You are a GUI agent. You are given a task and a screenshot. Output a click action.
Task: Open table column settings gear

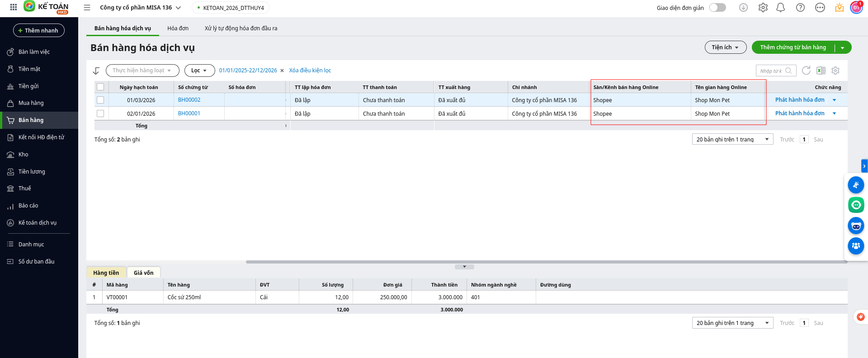[835, 71]
